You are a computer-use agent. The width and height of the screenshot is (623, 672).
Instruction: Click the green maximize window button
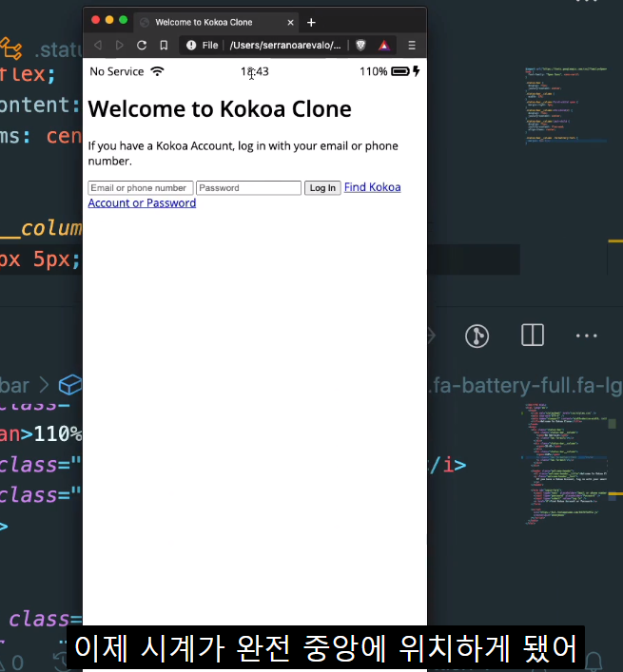click(x=123, y=20)
